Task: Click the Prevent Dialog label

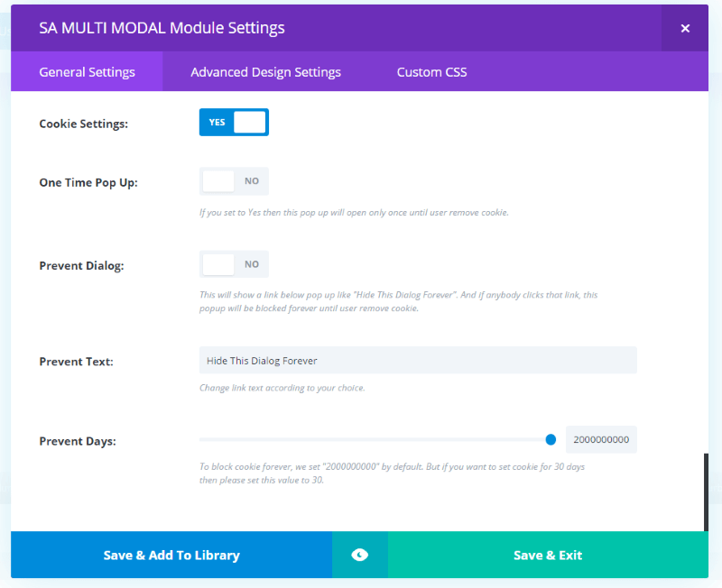Action: [81, 266]
